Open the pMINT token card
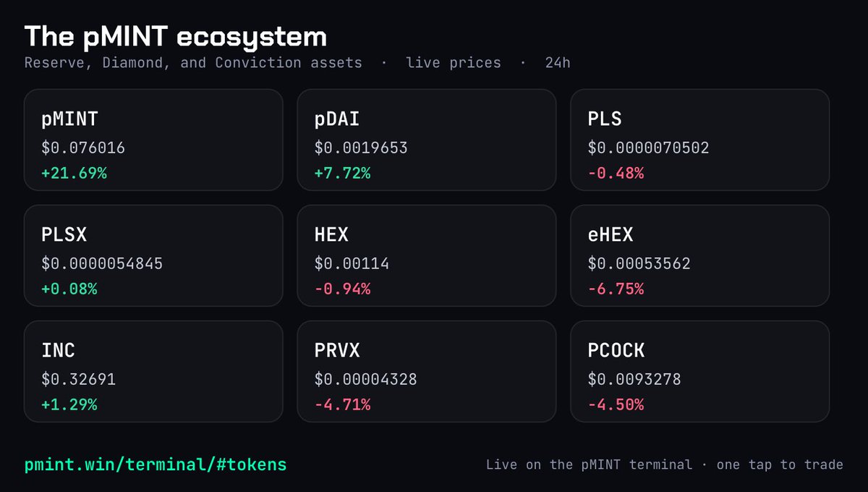This screenshot has height=492, width=868. pos(153,140)
